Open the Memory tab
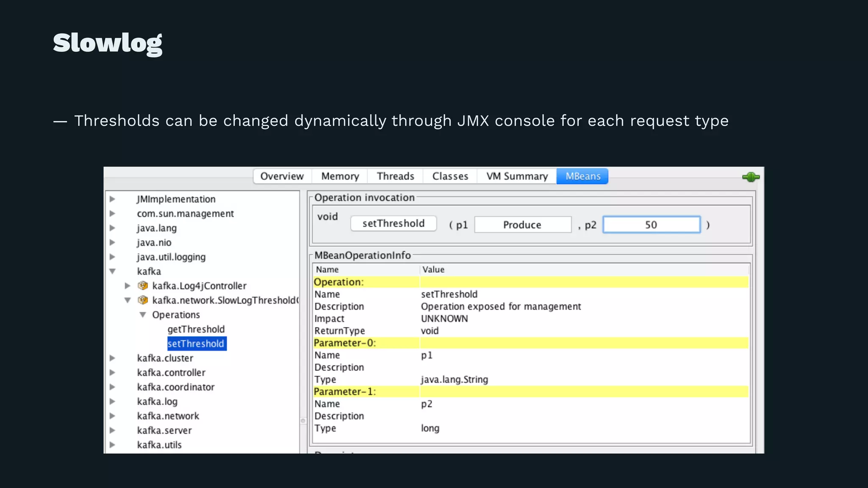Screen dimensions: 868x488 340,176
